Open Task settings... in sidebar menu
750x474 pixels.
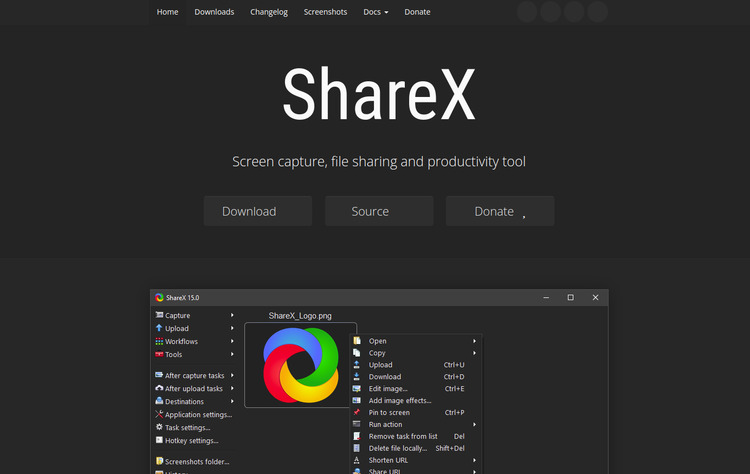188,428
